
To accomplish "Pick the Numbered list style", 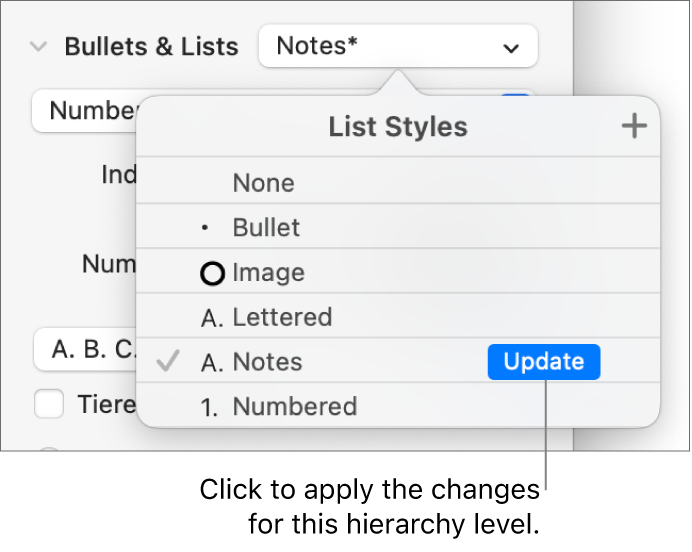I will [294, 407].
